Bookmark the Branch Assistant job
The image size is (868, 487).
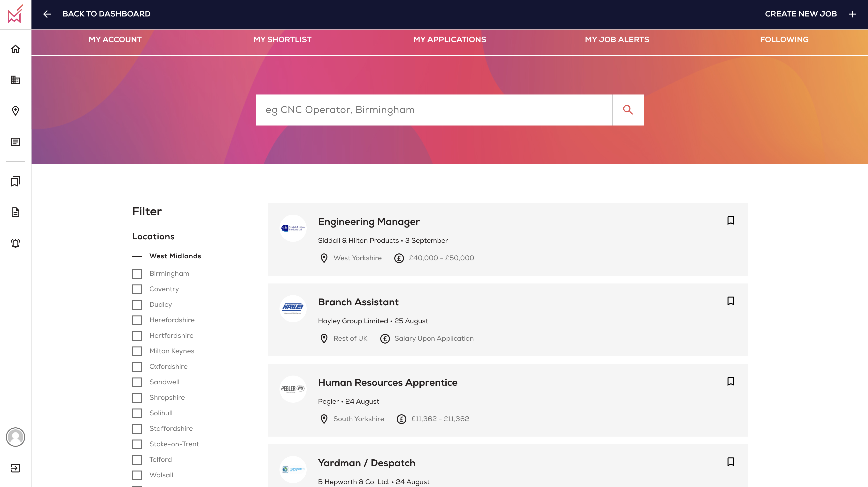[x=731, y=301]
